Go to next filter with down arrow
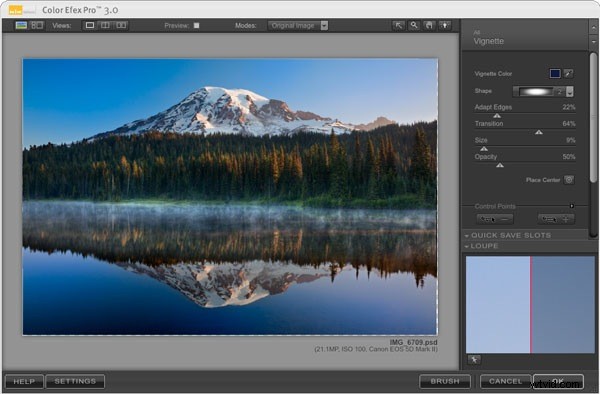This screenshot has height=394, width=600. (x=593, y=42)
